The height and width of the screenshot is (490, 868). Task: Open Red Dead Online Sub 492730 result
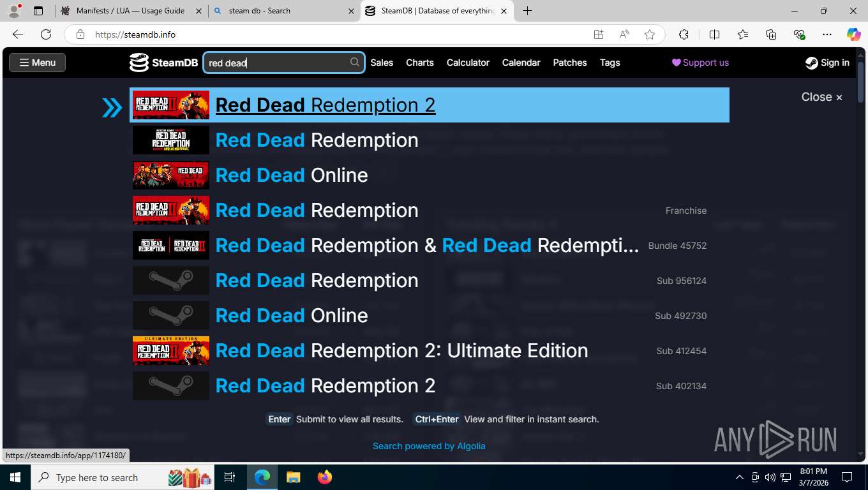(429, 316)
